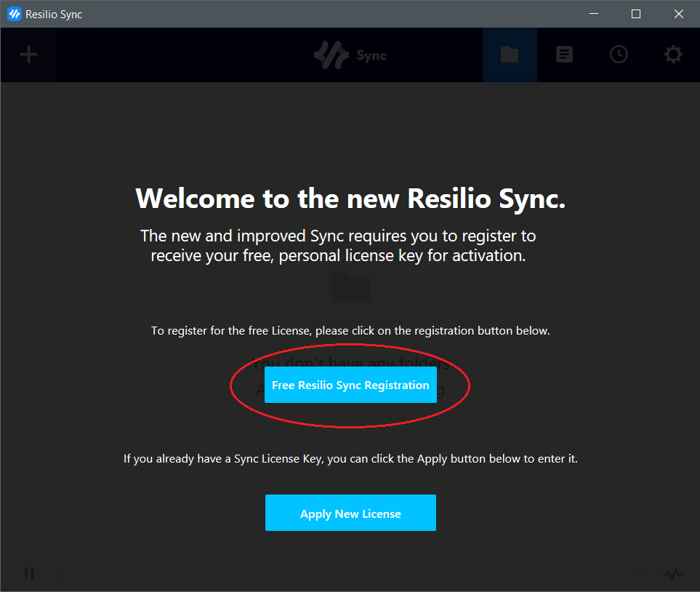Open the settings gear icon
The height and width of the screenshot is (592, 700).
click(673, 55)
